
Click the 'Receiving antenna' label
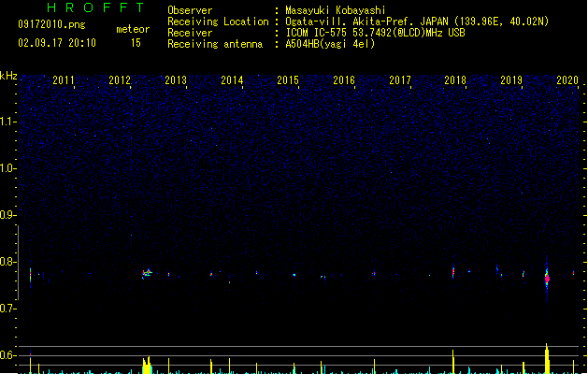pos(215,44)
